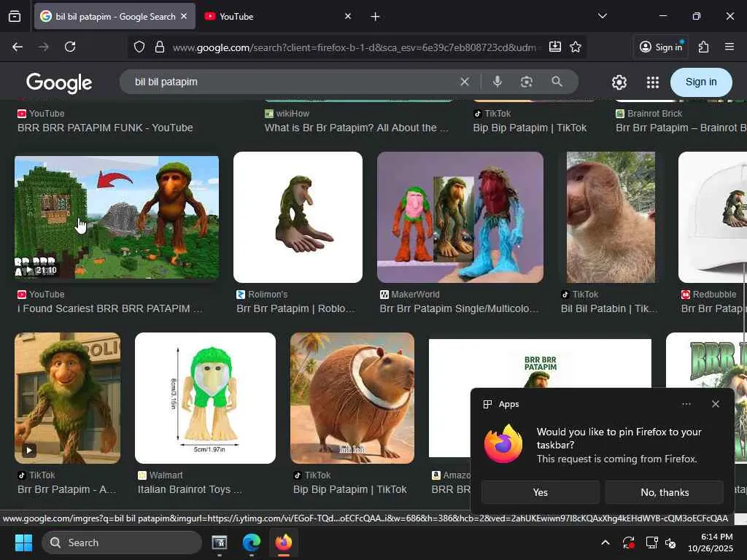Decline pinning with No, thanks

[x=665, y=492]
